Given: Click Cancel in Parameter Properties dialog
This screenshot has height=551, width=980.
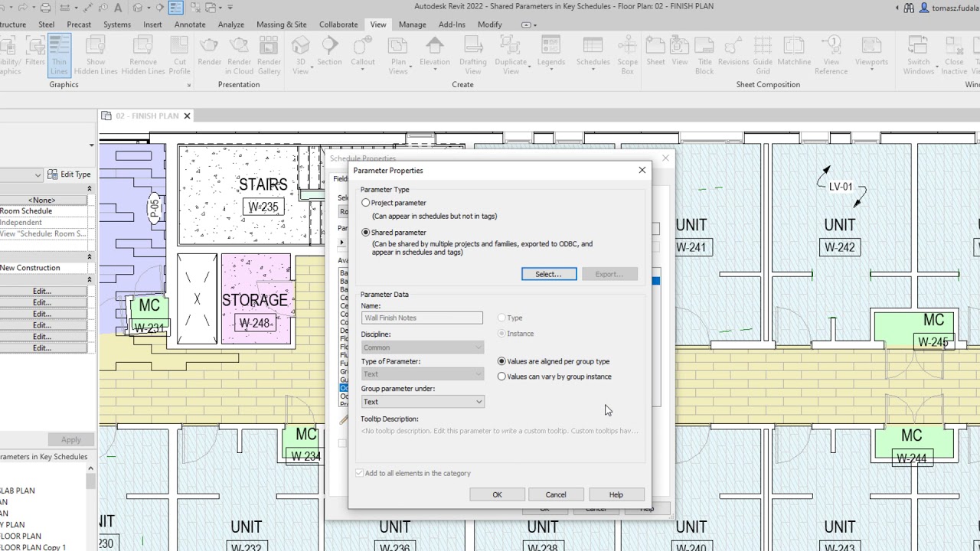Looking at the screenshot, I should pos(556,495).
